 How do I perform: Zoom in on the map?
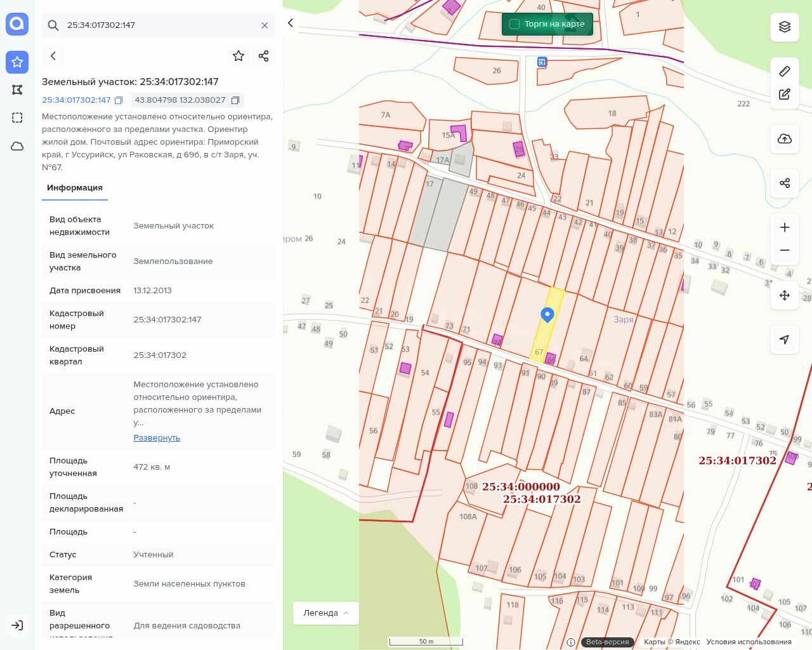pos(785,227)
